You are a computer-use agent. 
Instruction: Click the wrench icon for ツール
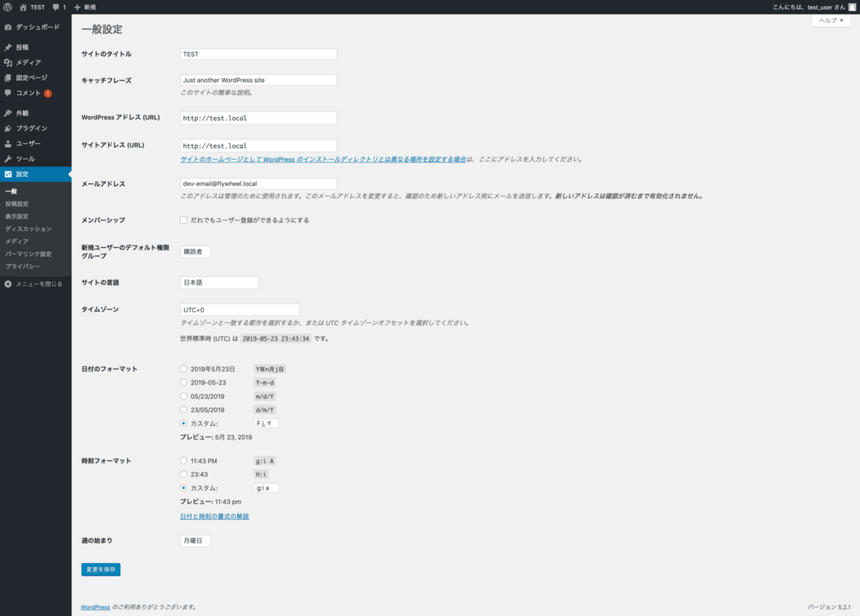click(x=8, y=159)
